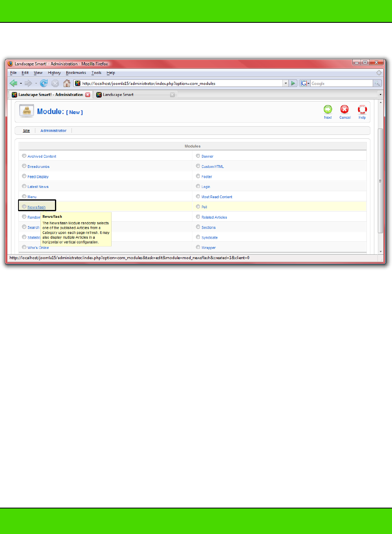Select the Custom HTML radio button
Screen dimensions: 392x534
198,166
